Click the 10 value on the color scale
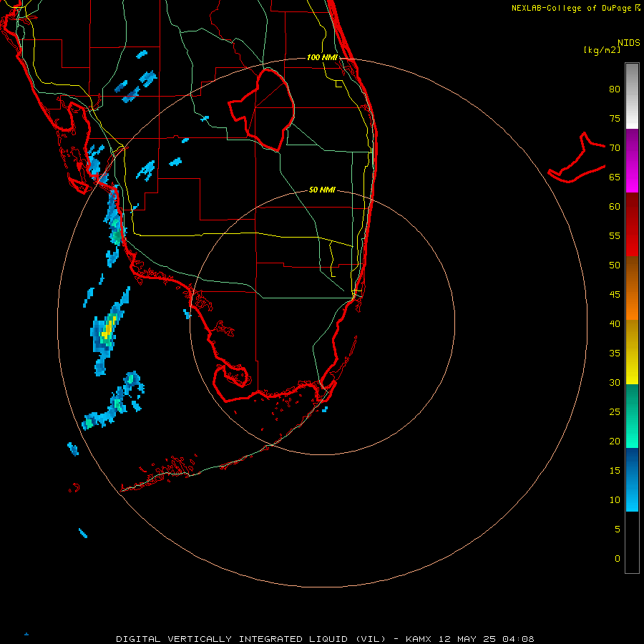This screenshot has height=644, width=644. (x=615, y=500)
